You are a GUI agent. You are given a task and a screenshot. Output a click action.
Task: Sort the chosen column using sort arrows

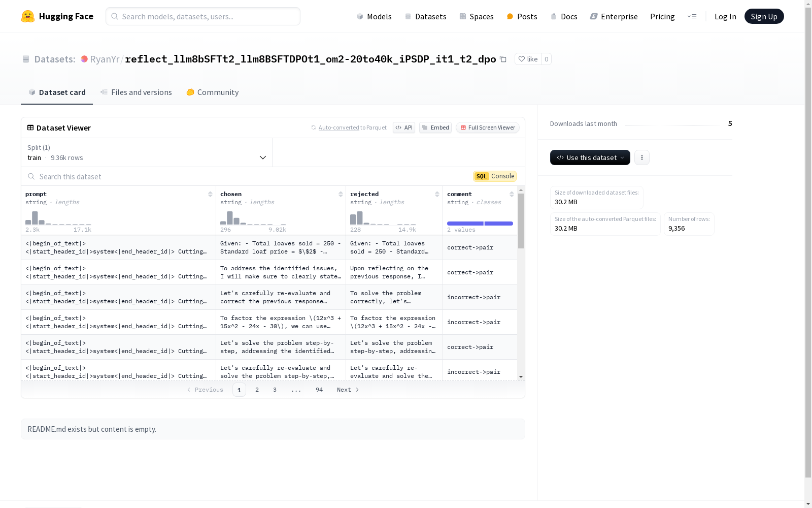pos(341,194)
